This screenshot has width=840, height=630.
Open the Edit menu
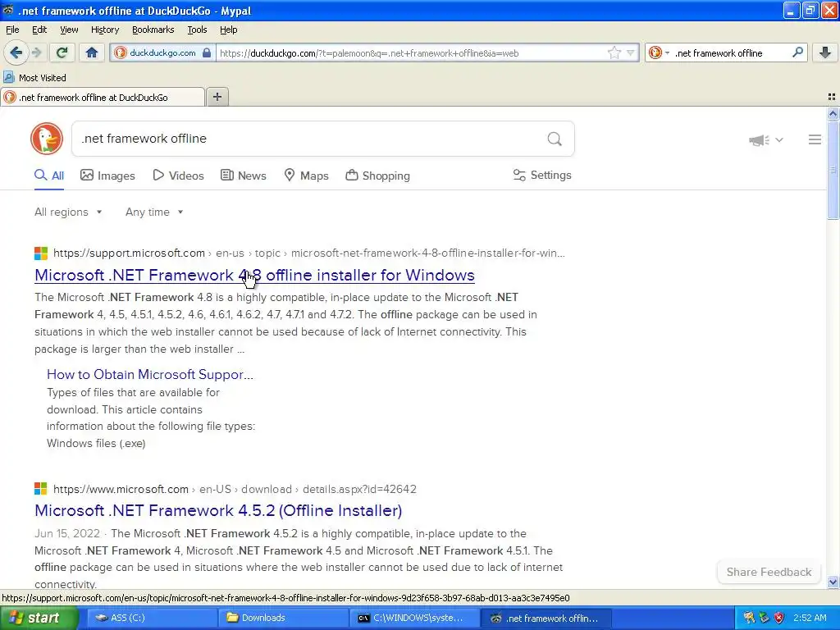coord(39,30)
